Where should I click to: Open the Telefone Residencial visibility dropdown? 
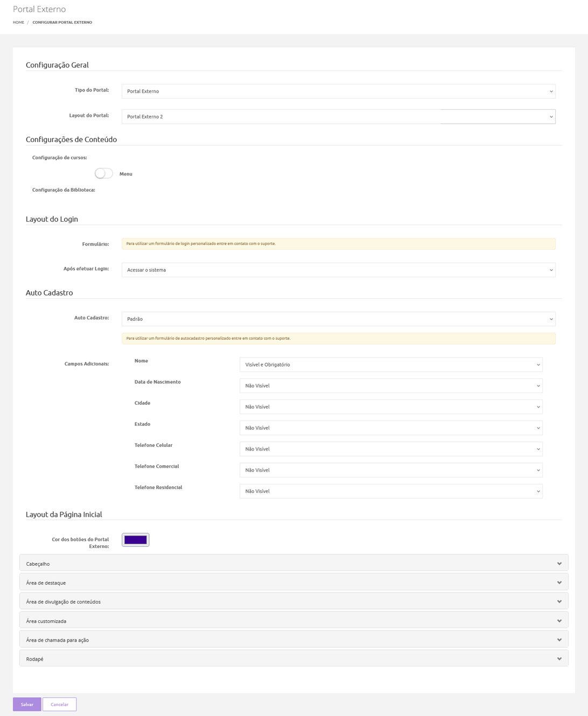tap(390, 491)
